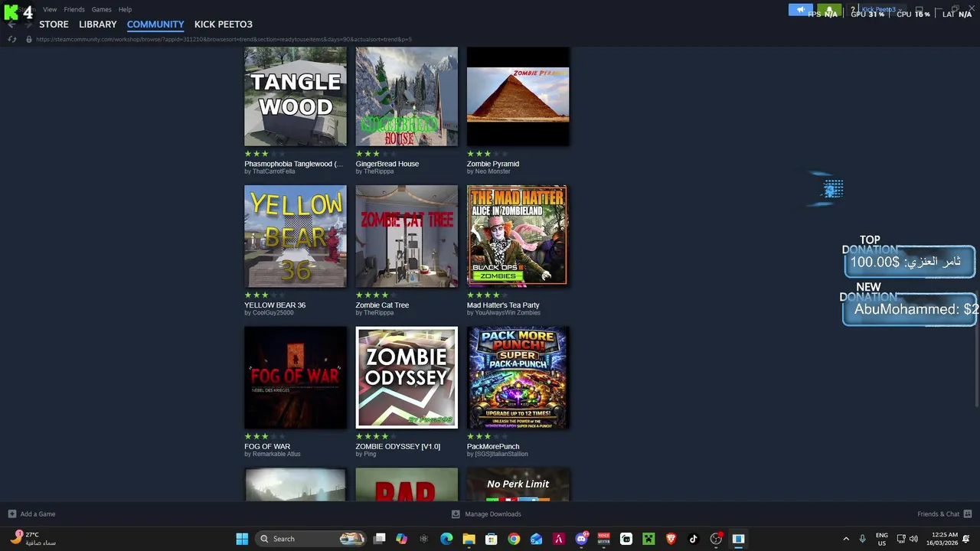Open the YELLOW BEAR 36 title link

point(275,305)
